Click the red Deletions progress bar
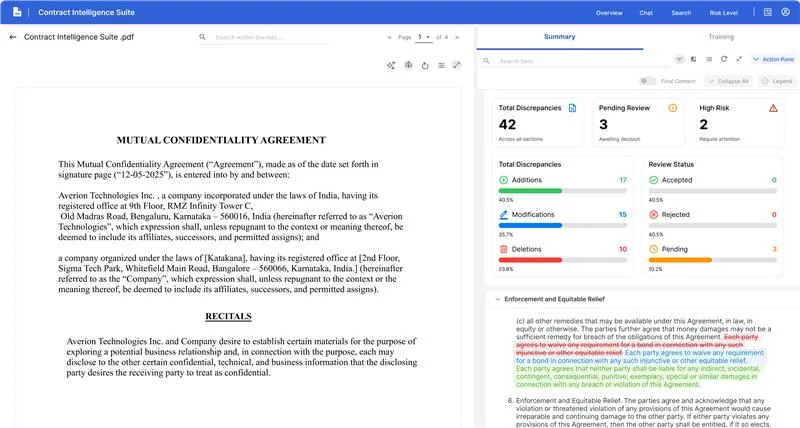Screen dimensions: 800x428 pyautogui.click(x=530, y=260)
